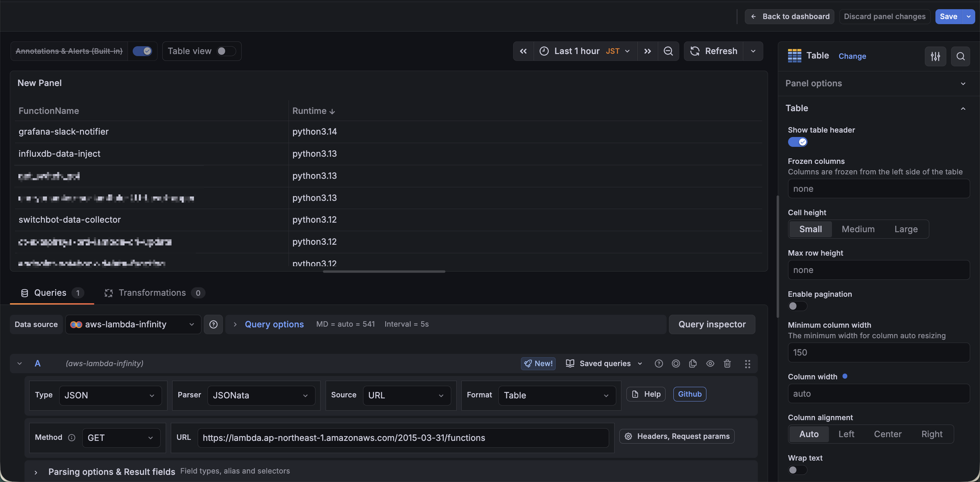Delete query A with trash icon

click(727, 363)
